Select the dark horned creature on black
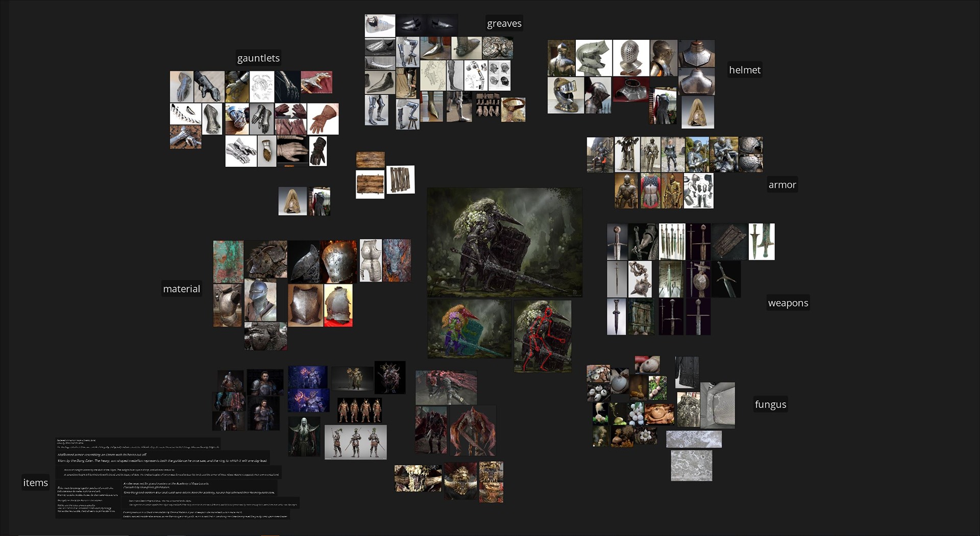The height and width of the screenshot is (536, 980). tap(390, 377)
